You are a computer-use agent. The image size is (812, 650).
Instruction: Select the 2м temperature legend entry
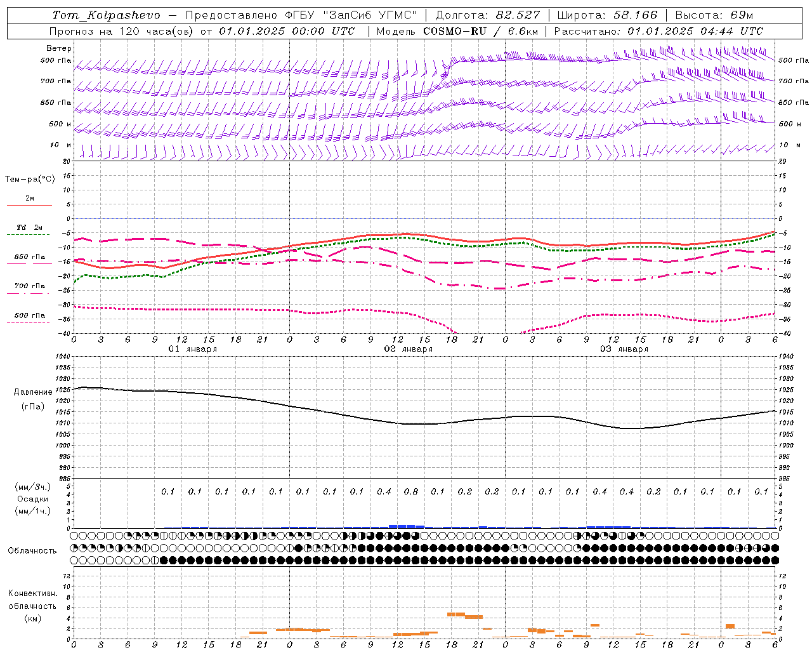pyautogui.click(x=30, y=199)
